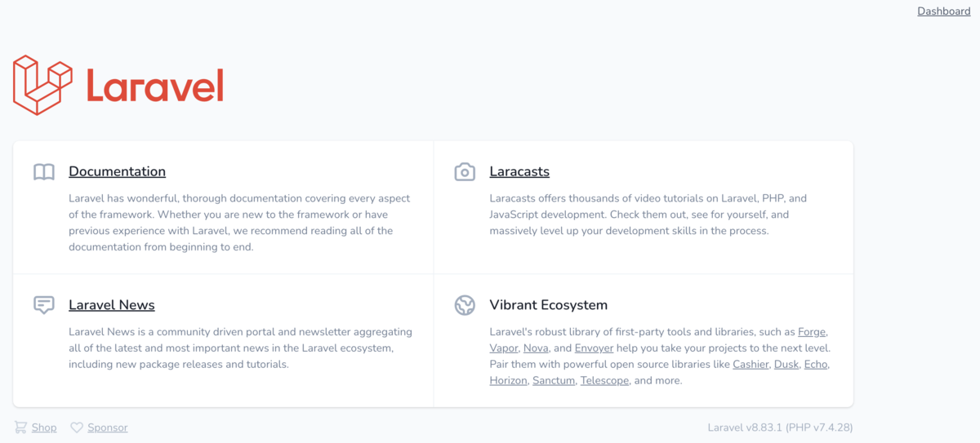980x443 pixels.
Task: Follow the Forge link
Action: 812,332
